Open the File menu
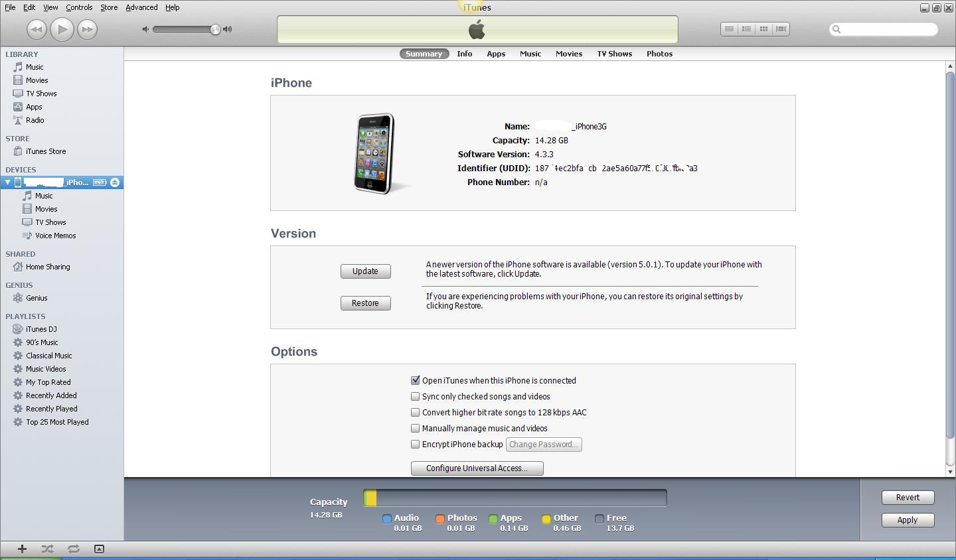This screenshot has height=560, width=956. click(11, 7)
